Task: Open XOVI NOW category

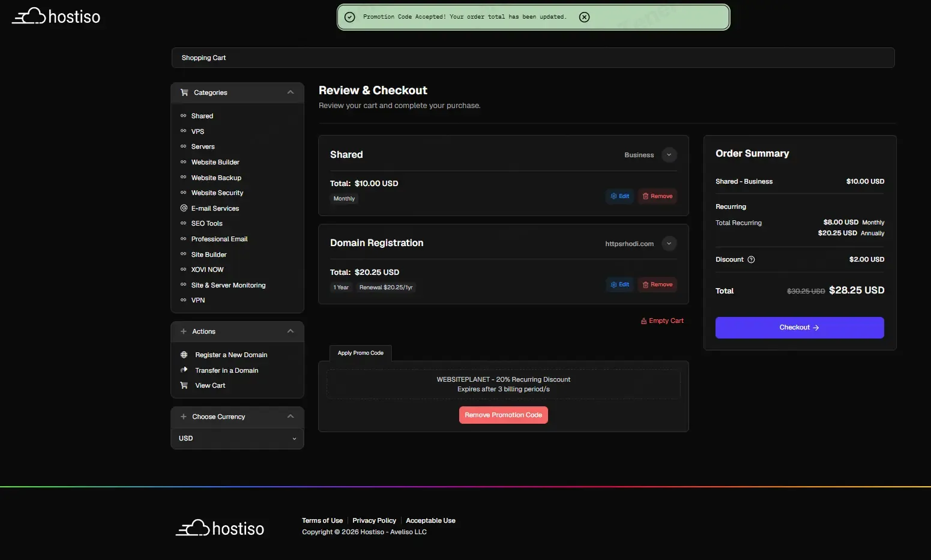Action: click(207, 269)
